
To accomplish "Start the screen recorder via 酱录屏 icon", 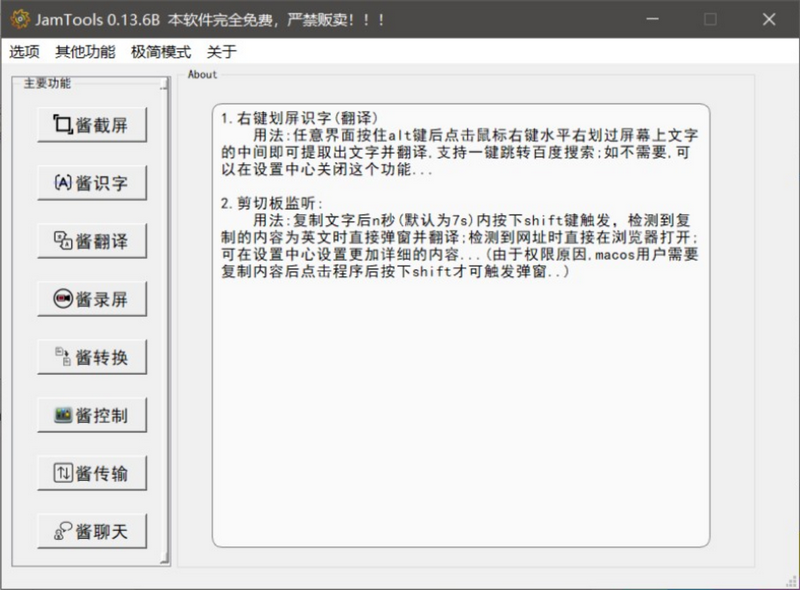I will pyautogui.click(x=62, y=299).
